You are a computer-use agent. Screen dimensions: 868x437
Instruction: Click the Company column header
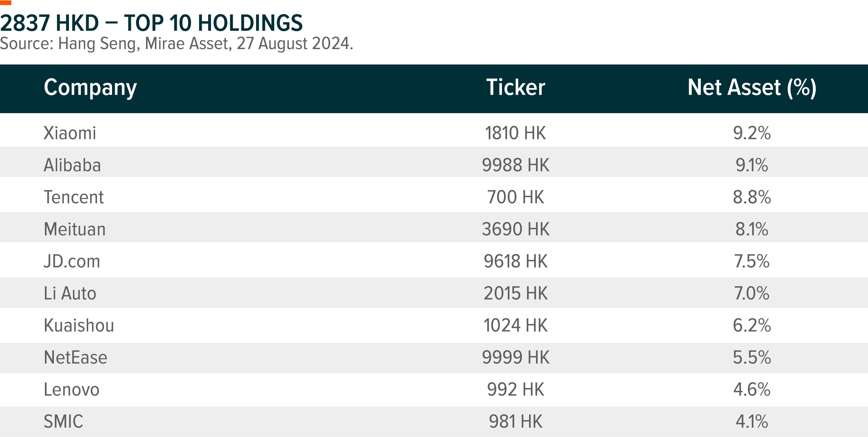(90, 88)
